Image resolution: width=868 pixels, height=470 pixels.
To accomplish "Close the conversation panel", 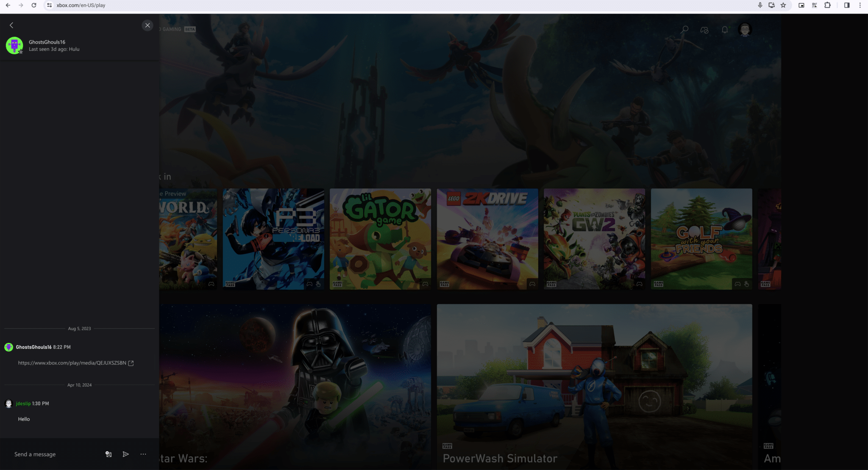I will tap(147, 25).
